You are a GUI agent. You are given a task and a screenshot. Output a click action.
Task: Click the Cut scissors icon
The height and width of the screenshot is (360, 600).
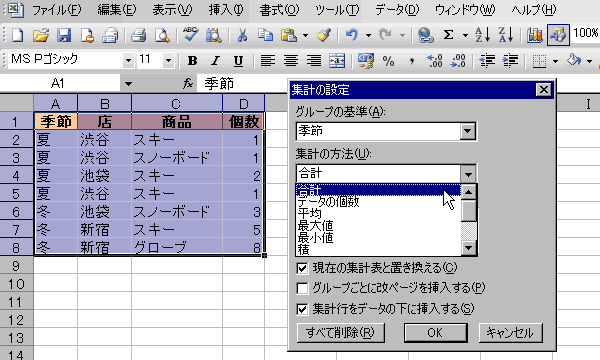tap(242, 35)
